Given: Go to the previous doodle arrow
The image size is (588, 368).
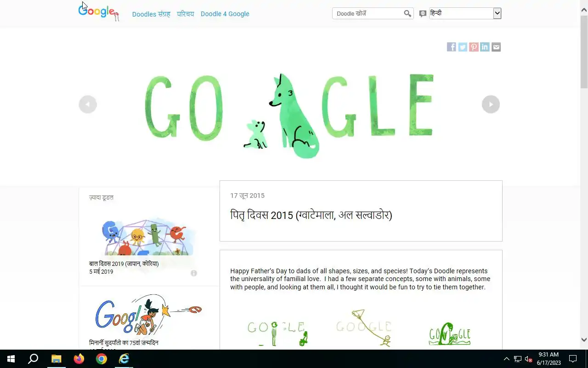Looking at the screenshot, I should (x=88, y=104).
